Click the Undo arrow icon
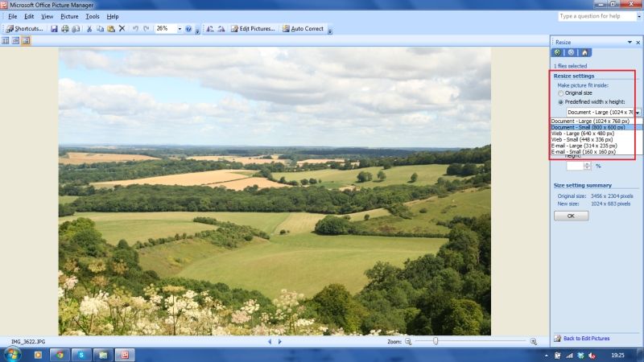 click(135, 29)
